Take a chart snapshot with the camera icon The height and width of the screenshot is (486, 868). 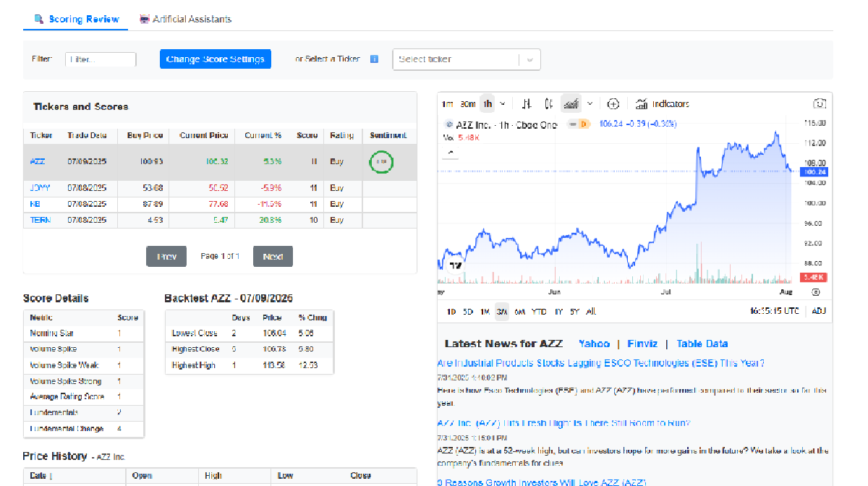pyautogui.click(x=820, y=103)
